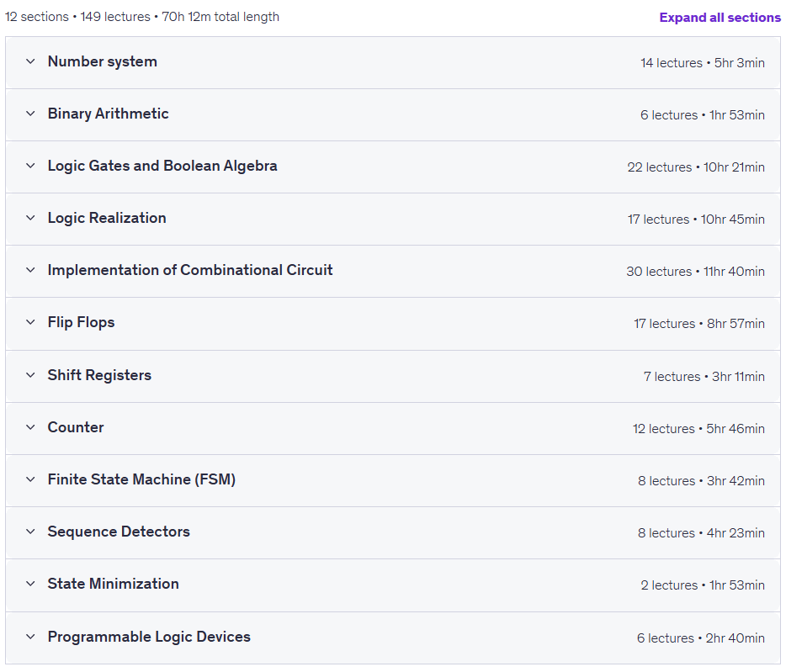The height and width of the screenshot is (672, 786).
Task: Click the course summary '12 sections • 149 lectures' text
Action: (77, 17)
